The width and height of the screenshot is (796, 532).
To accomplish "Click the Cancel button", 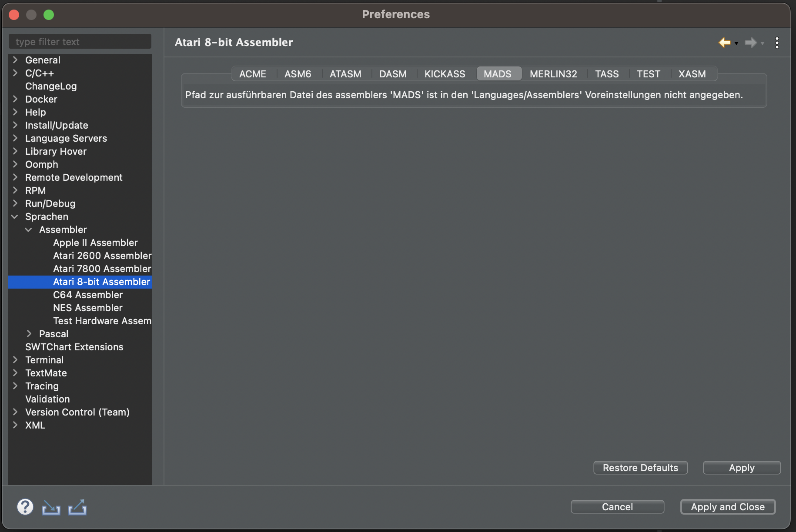I will [x=617, y=507].
